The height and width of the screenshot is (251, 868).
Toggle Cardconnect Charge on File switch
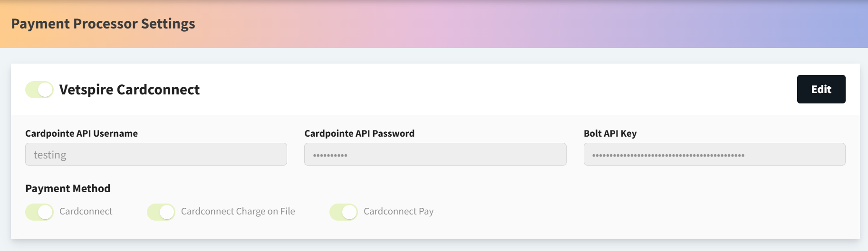[x=161, y=212]
